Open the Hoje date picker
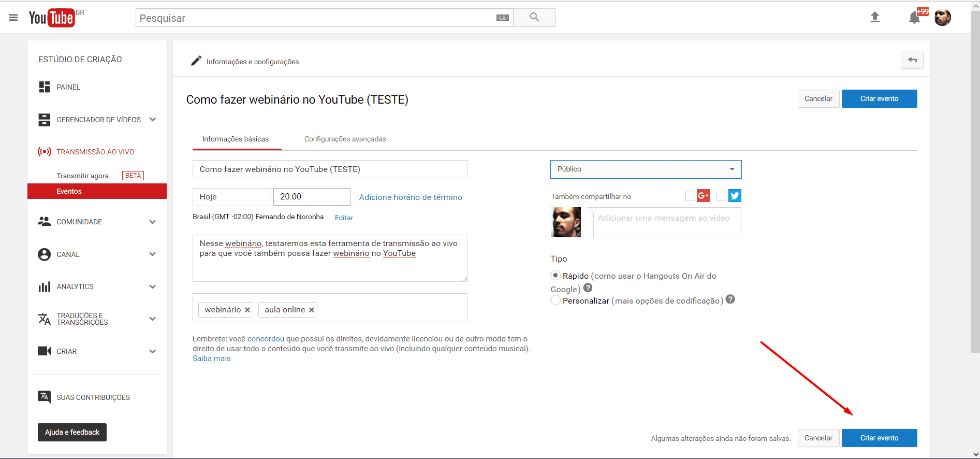Image resolution: width=980 pixels, height=459 pixels. (x=232, y=197)
